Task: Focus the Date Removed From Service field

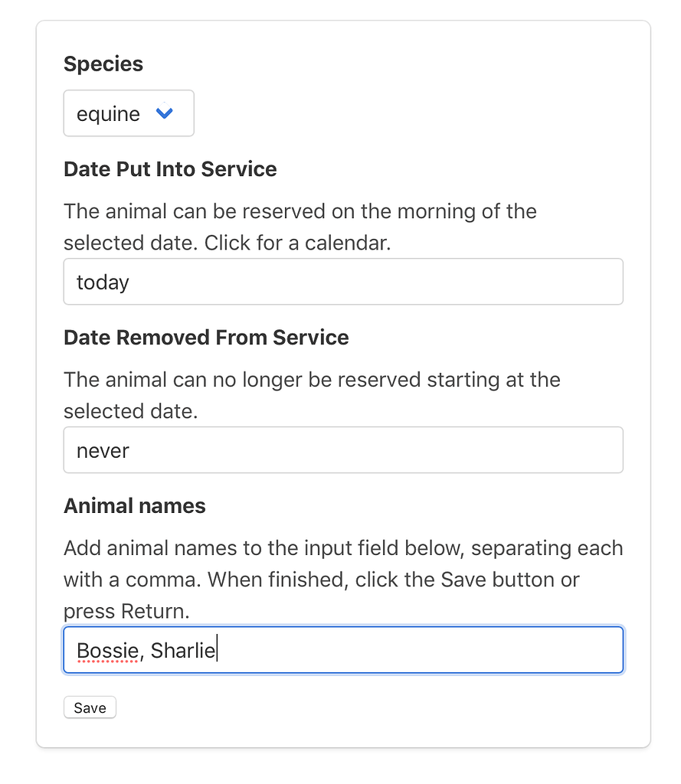Action: [343, 450]
